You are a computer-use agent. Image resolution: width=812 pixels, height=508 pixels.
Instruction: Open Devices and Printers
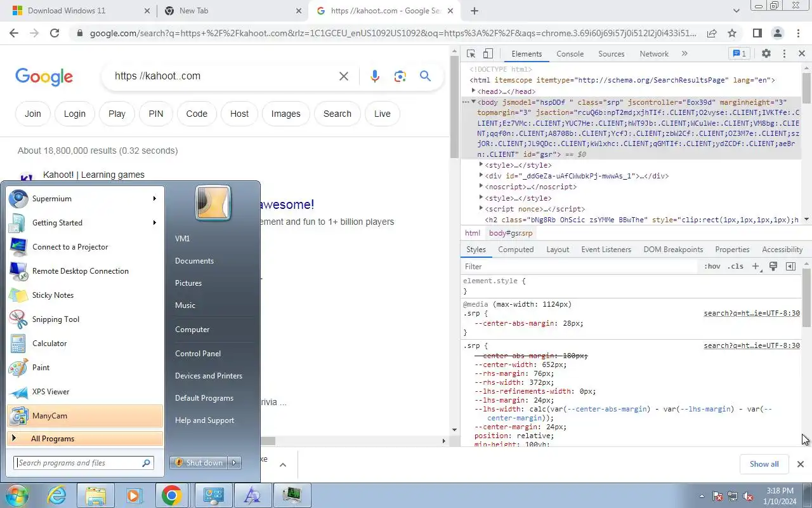[x=209, y=376]
